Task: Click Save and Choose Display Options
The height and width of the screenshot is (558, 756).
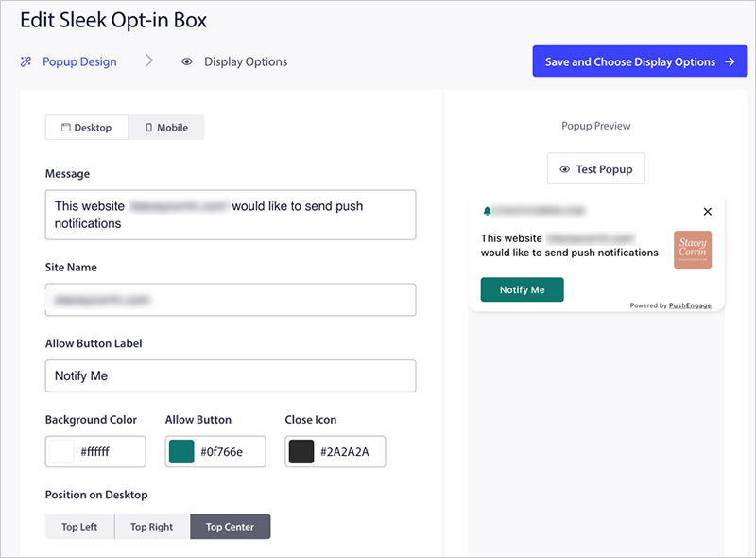Action: [x=640, y=61]
